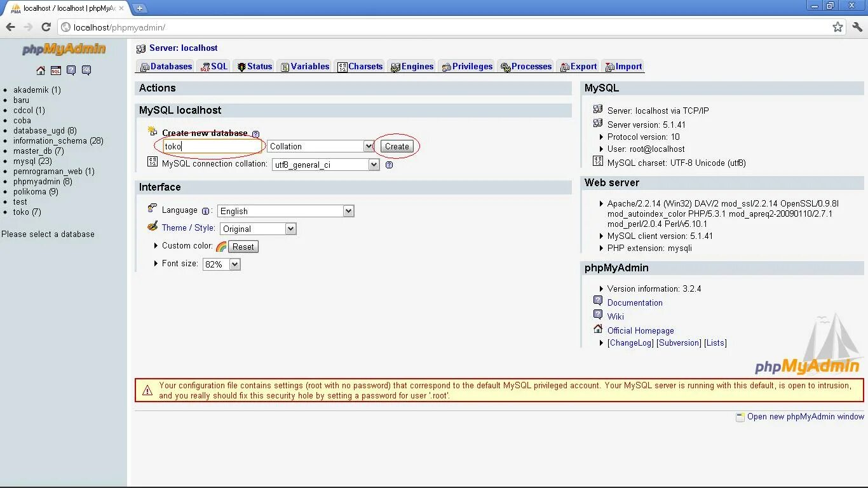This screenshot has height=488, width=868.
Task: Click the browser forward arrow
Action: click(28, 27)
